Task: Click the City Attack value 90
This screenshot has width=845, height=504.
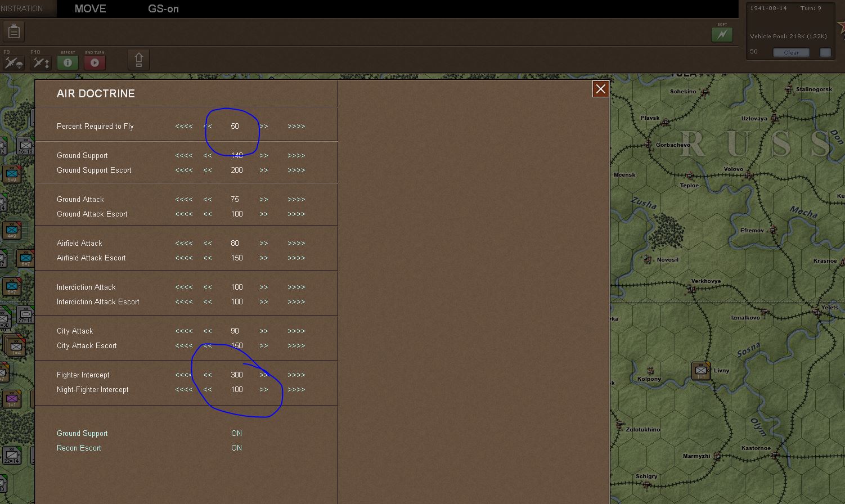Action: tap(235, 331)
